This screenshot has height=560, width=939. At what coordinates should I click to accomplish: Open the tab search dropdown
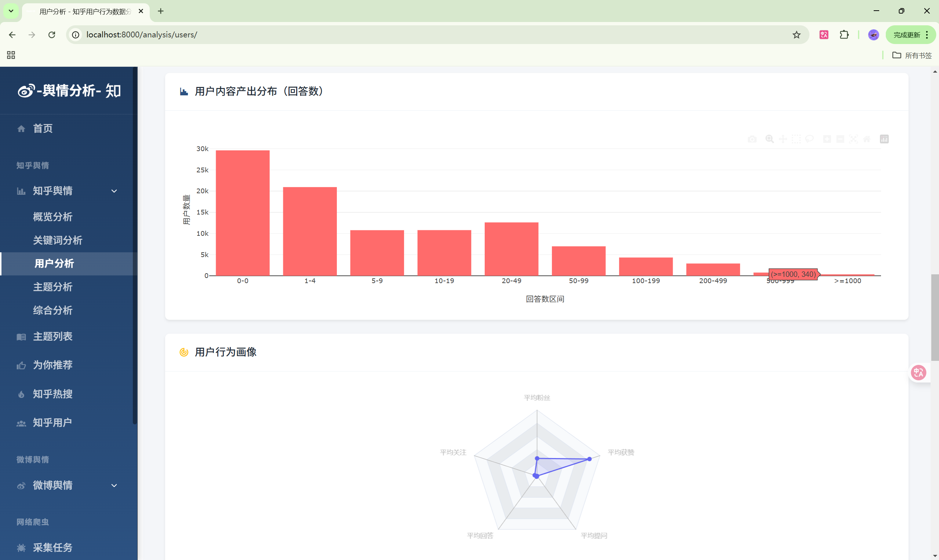coord(11,11)
